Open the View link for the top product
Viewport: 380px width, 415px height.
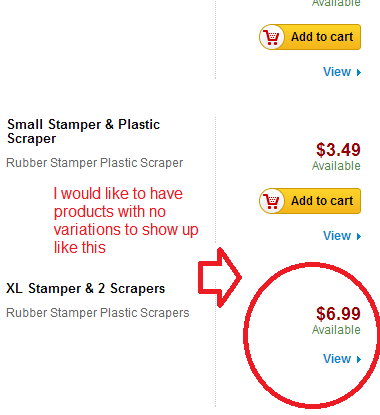337,72
